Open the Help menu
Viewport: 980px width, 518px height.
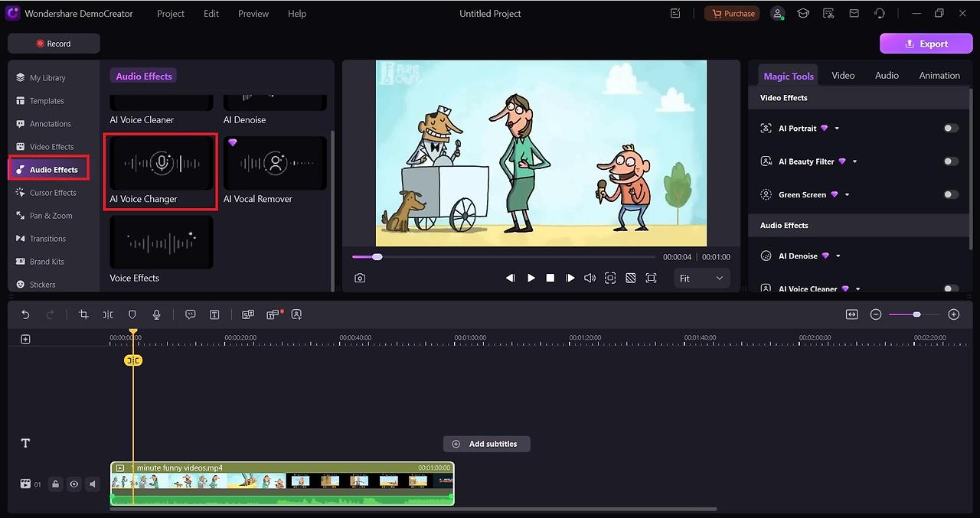pos(297,13)
